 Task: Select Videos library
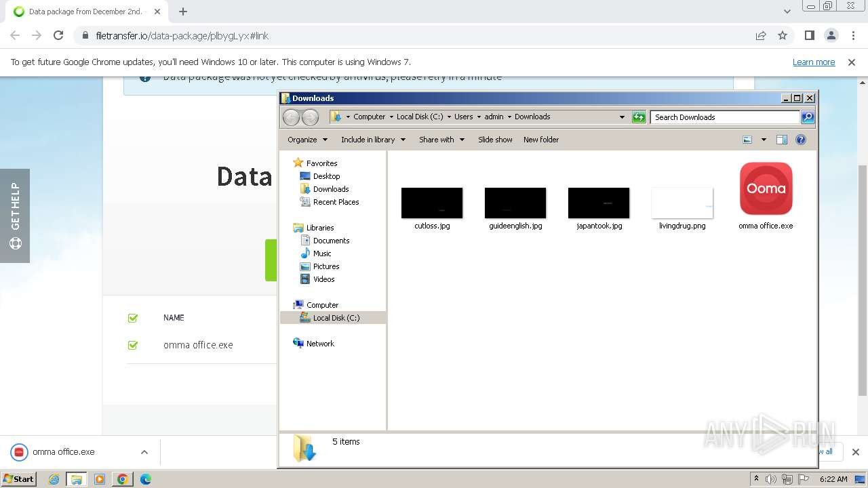click(x=323, y=279)
